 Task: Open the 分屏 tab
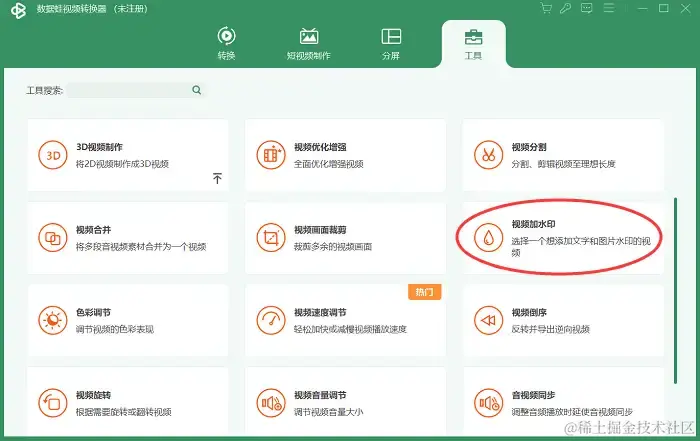tap(391, 44)
